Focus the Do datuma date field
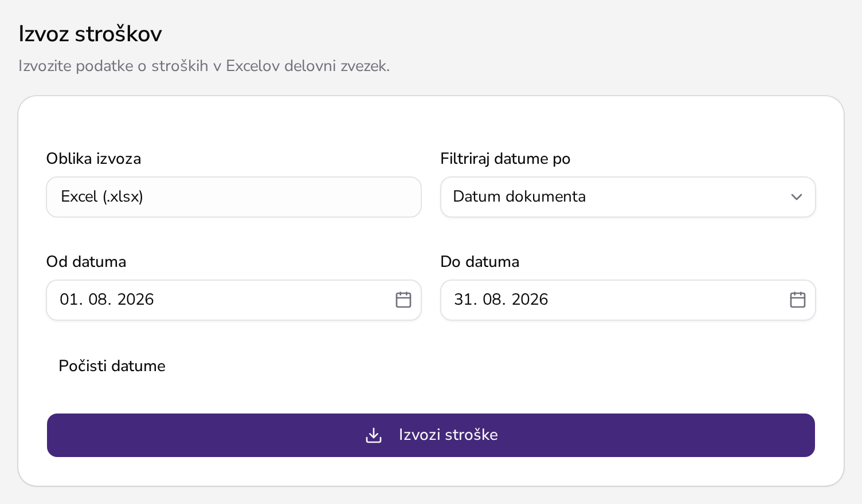 [x=628, y=300]
